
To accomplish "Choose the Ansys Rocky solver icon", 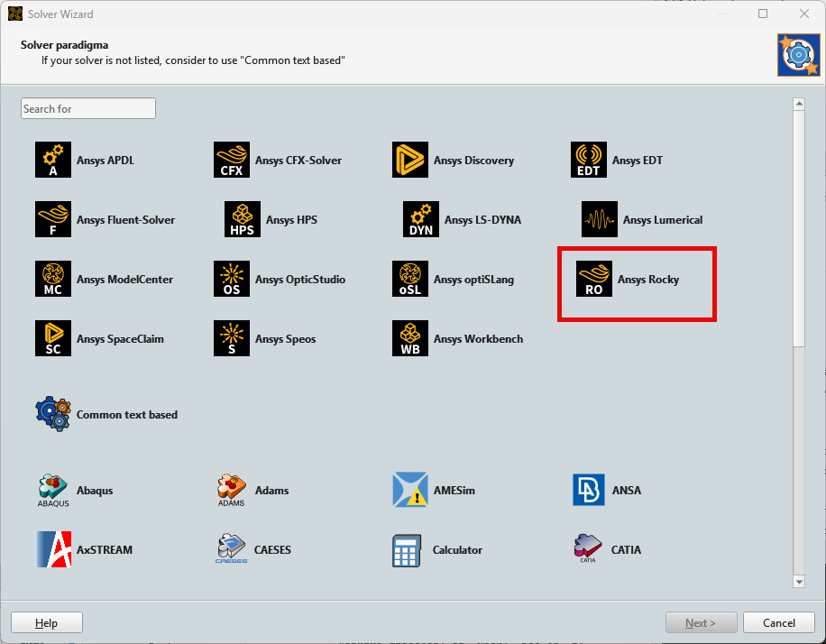I will pyautogui.click(x=594, y=279).
